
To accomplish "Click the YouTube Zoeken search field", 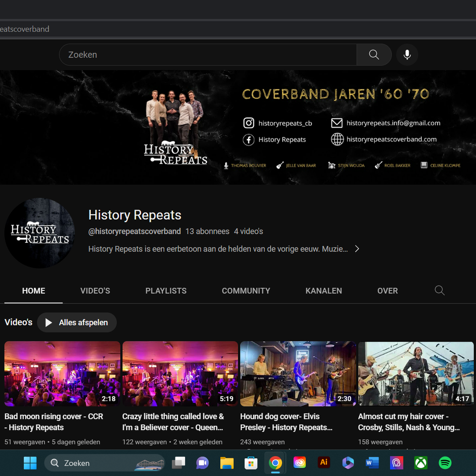I will 208,55.
